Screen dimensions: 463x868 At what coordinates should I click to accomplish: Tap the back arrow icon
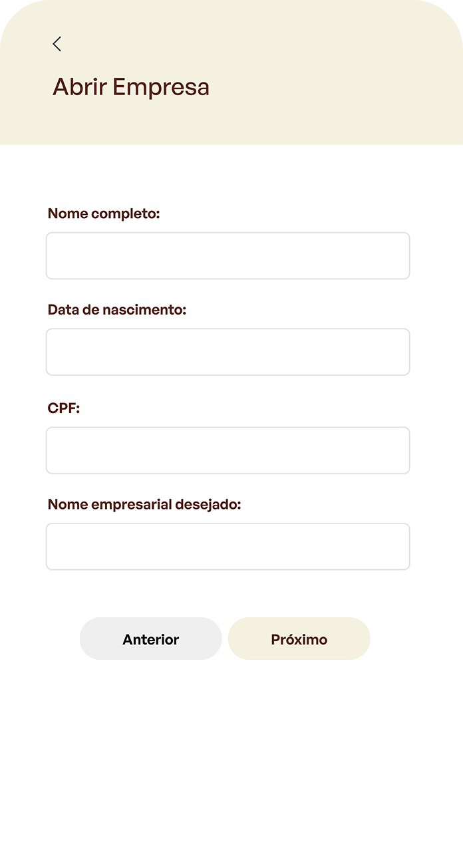57,44
